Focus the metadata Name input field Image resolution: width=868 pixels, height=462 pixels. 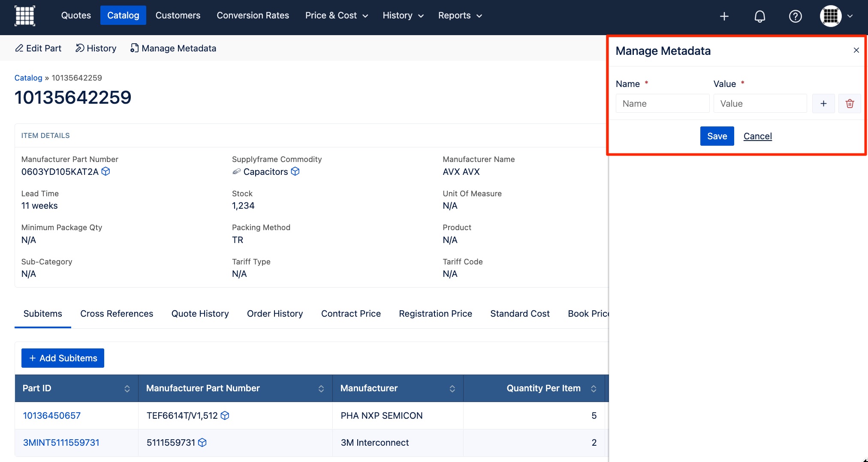click(663, 103)
